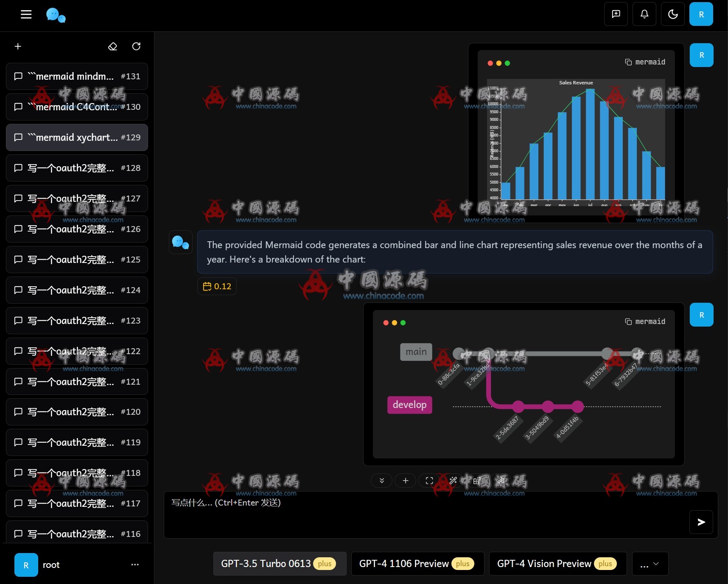Open the extra models dropdown next to GPT-4 Vision
728x584 pixels.
[649, 564]
